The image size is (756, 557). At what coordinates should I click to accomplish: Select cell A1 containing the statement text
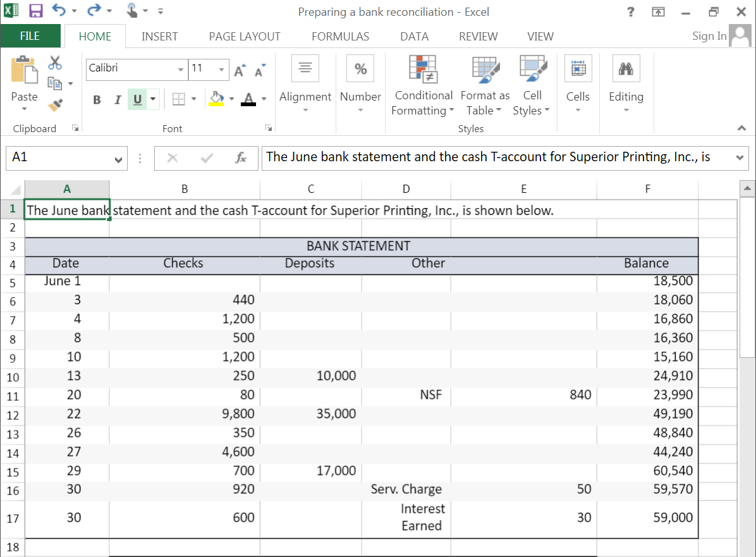(x=66, y=209)
